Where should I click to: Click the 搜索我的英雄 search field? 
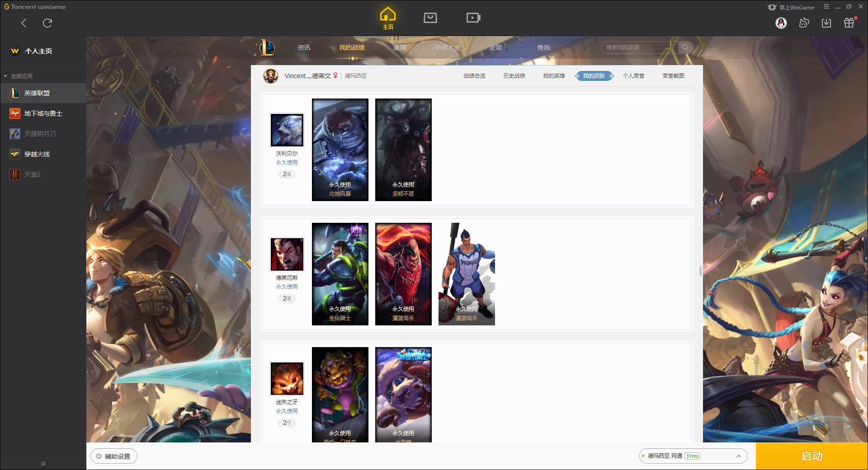point(640,47)
